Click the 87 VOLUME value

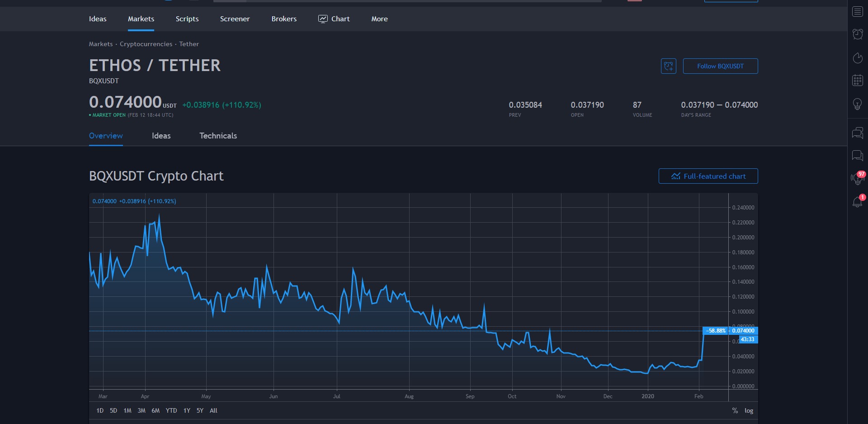637,105
